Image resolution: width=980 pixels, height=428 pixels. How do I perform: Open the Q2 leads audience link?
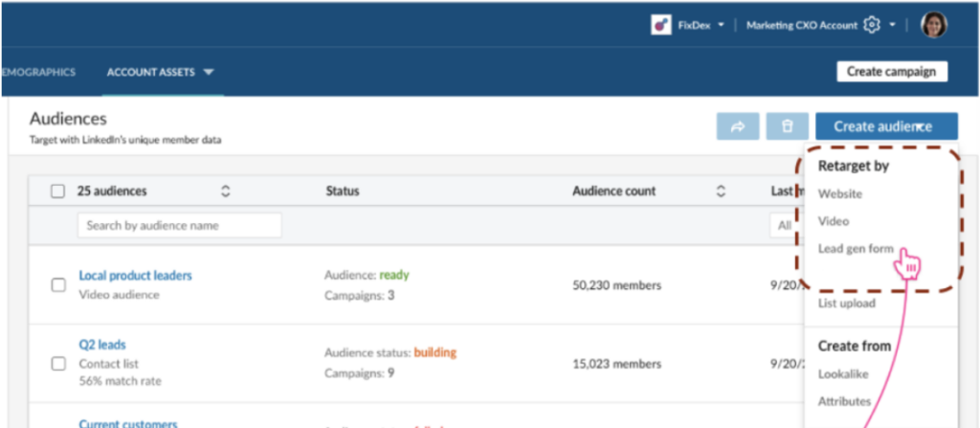[101, 345]
